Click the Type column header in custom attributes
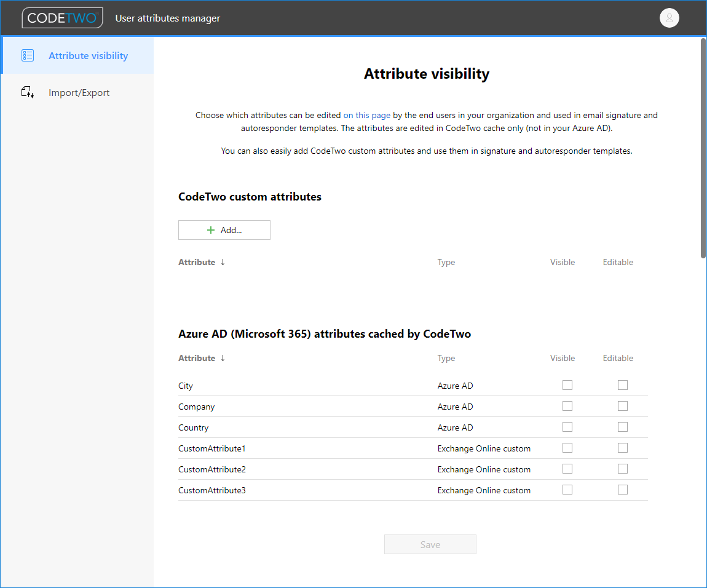This screenshot has height=588, width=707. point(446,262)
